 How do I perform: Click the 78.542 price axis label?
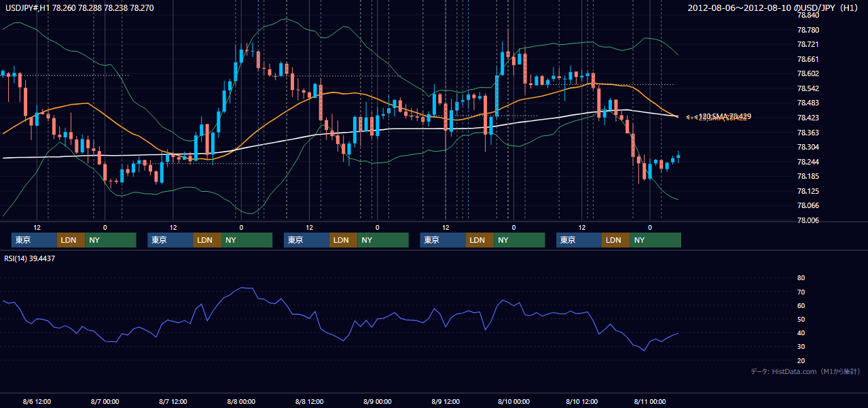point(808,88)
